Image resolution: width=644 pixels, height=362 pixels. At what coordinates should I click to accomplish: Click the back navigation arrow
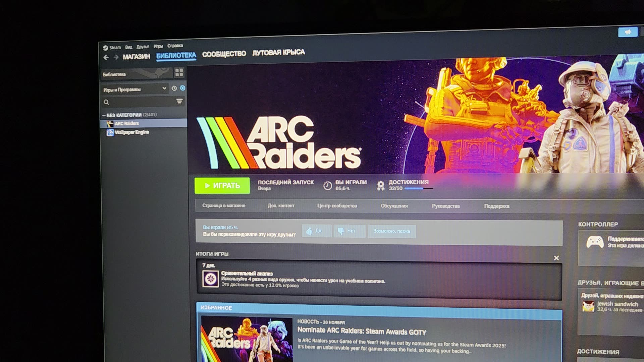click(106, 57)
